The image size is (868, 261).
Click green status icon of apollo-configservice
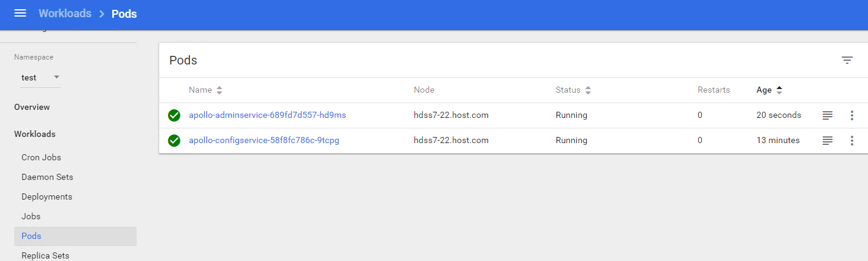[x=174, y=141]
